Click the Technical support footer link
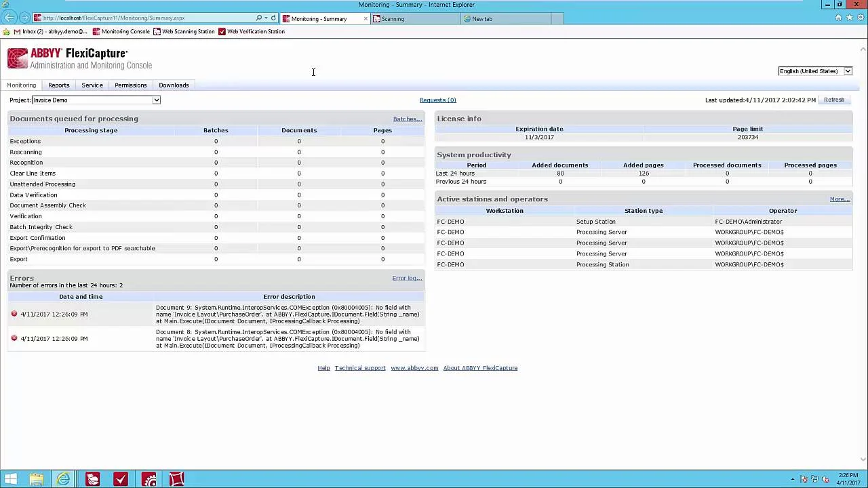868x488 pixels. point(360,368)
